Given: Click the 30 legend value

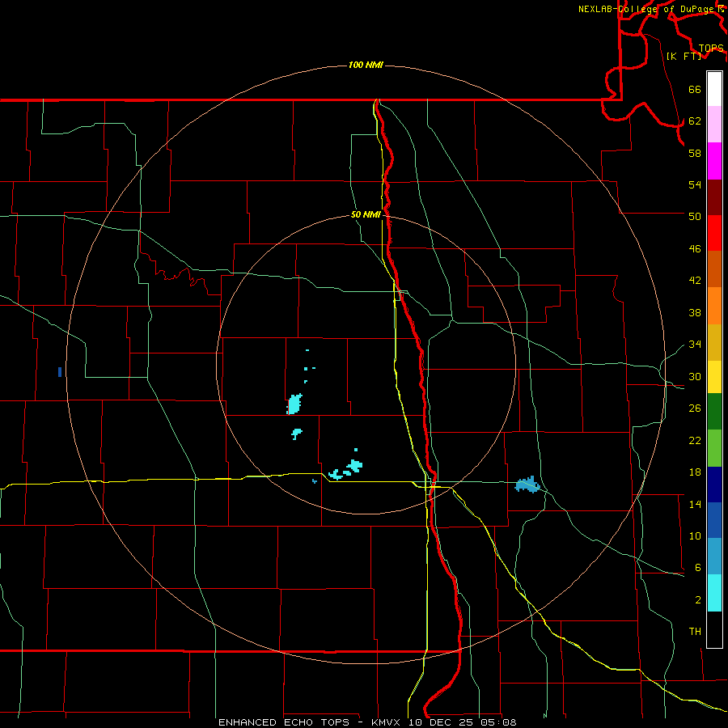Looking at the screenshot, I should (695, 376).
